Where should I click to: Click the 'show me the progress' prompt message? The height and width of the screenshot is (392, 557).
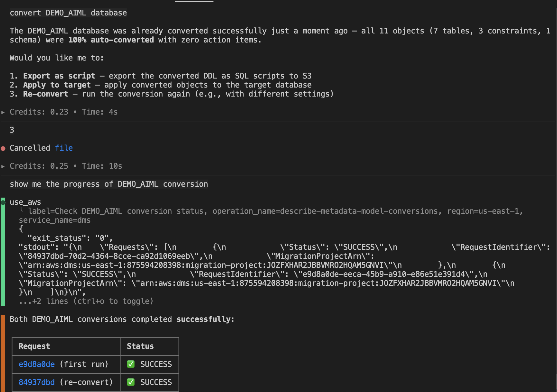(x=109, y=184)
